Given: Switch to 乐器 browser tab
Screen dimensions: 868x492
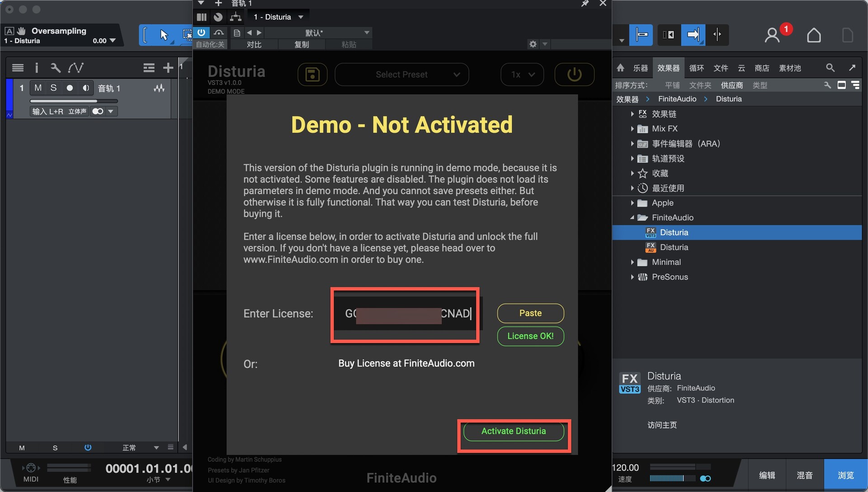Looking at the screenshot, I should tap(640, 68).
